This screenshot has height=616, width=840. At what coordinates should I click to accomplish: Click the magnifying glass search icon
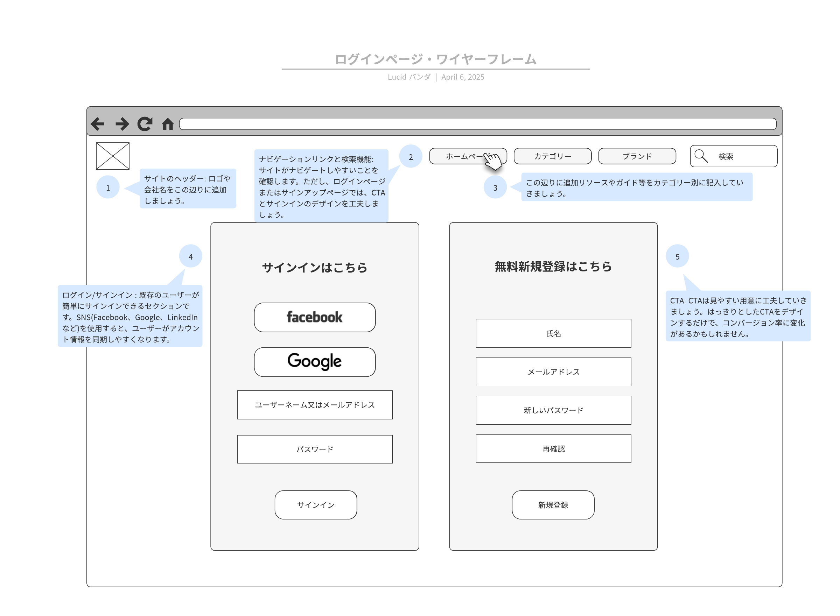701,156
